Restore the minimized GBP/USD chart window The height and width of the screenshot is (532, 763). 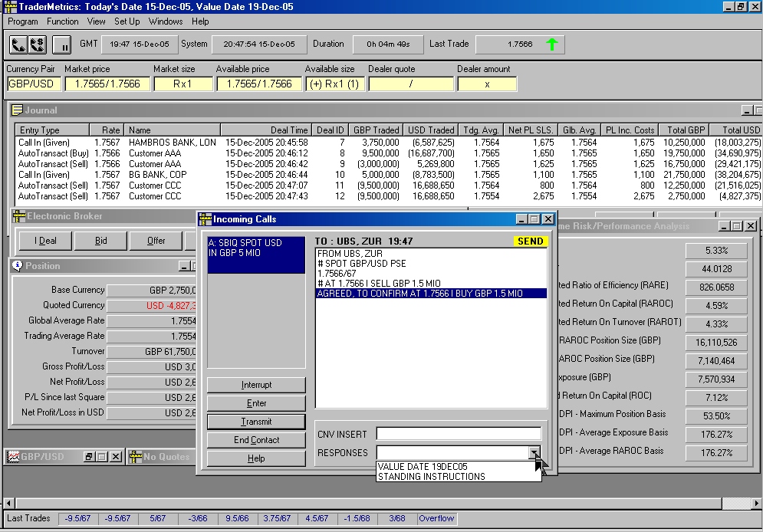click(x=89, y=457)
